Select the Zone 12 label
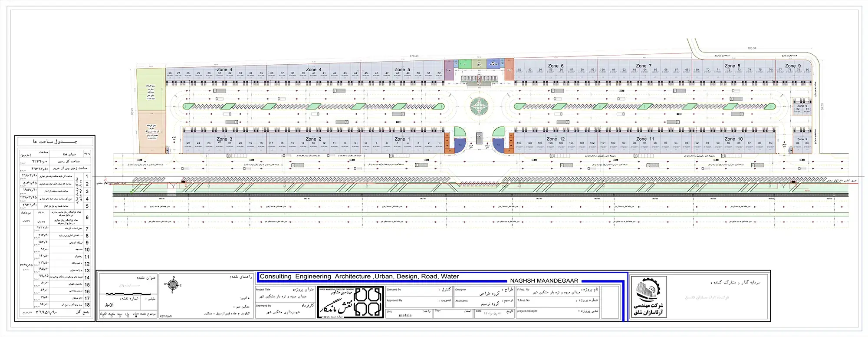Viewport: 868px width, 337px height. (556, 139)
